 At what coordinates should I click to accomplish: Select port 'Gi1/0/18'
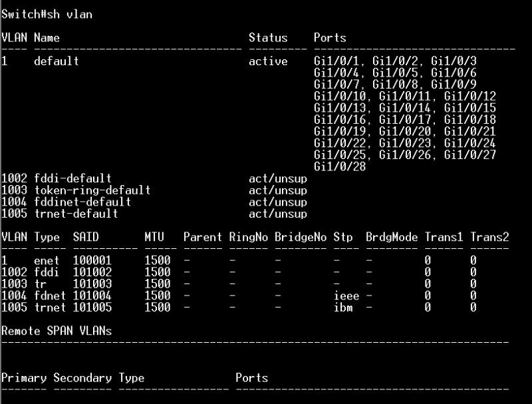pyautogui.click(x=470, y=120)
